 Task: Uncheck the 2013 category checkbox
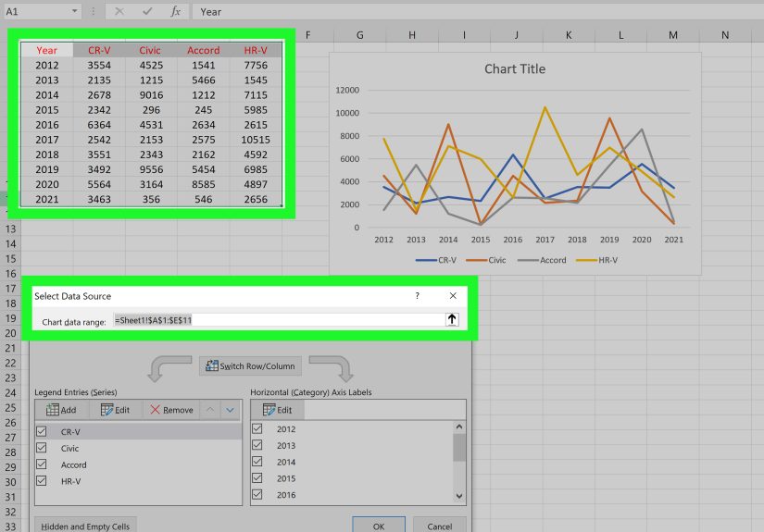click(x=257, y=445)
